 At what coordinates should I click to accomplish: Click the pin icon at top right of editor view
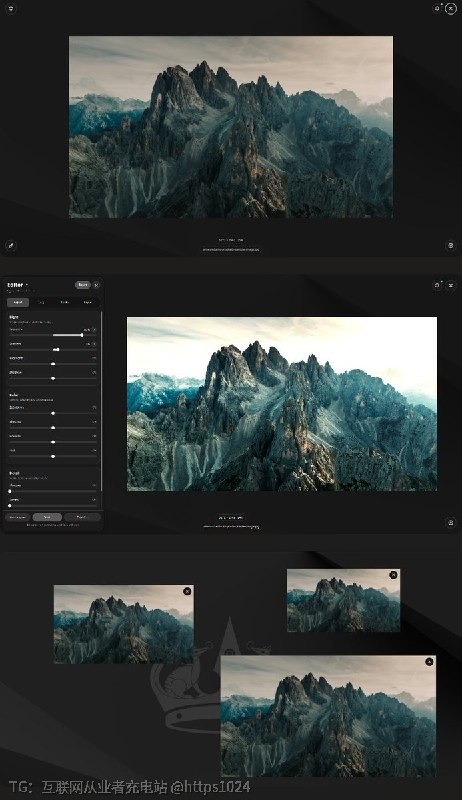(x=437, y=285)
